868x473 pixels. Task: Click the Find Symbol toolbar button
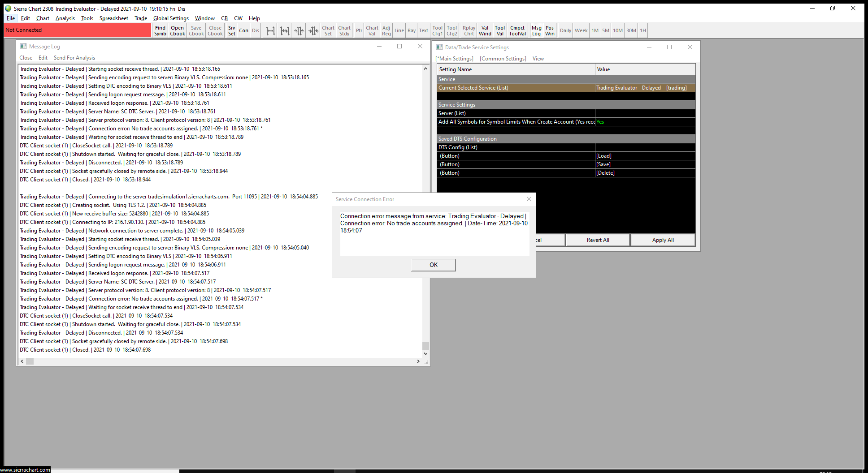click(x=160, y=30)
